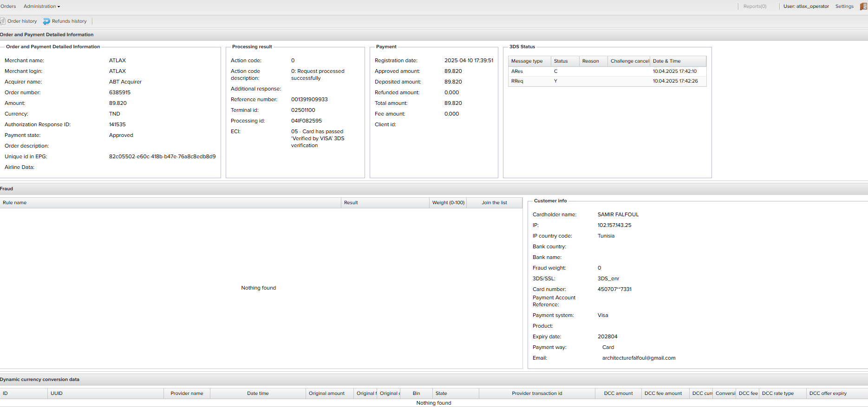Sort 3DS Status by Date & Time
The width and height of the screenshot is (868, 407).
[x=666, y=61]
